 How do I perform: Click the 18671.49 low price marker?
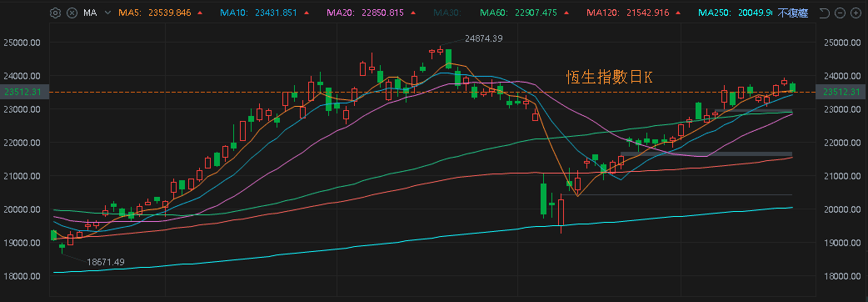106,262
